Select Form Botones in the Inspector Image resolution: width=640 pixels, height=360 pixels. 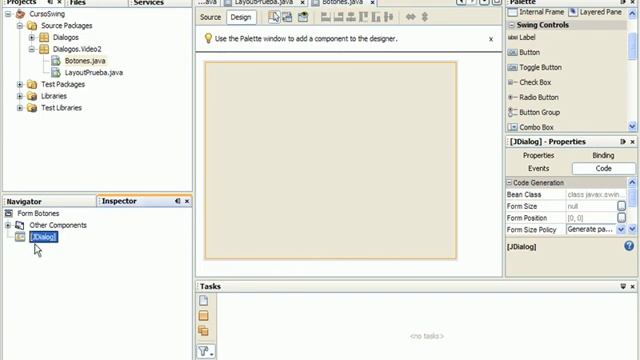[x=38, y=213]
